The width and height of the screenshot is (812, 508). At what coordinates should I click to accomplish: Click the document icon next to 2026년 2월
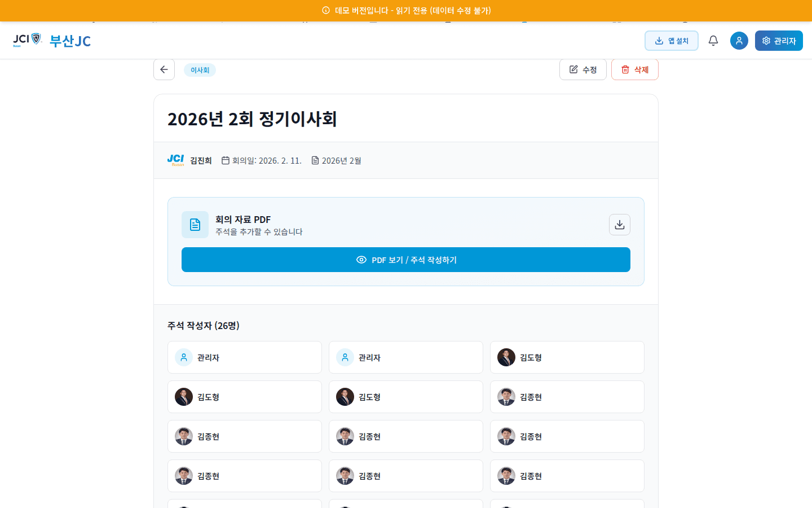316,160
